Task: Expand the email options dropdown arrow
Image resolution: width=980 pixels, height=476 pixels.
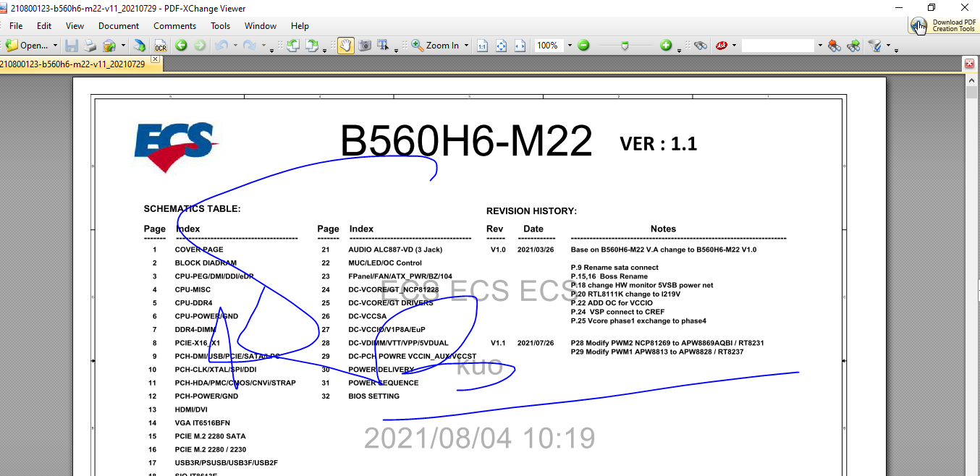Action: point(123,46)
